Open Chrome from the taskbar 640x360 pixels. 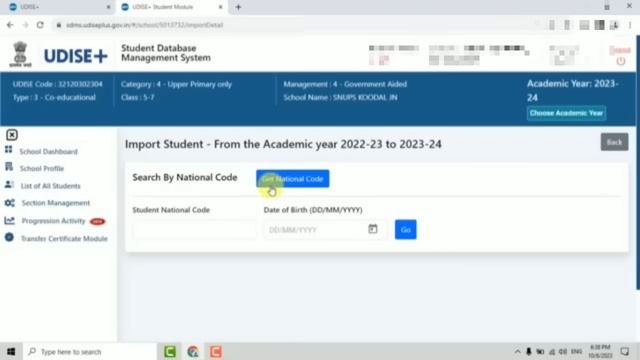point(193,351)
